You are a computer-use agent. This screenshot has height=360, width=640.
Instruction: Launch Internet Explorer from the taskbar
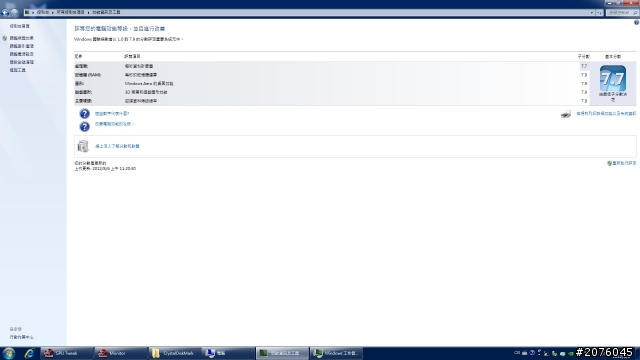[x=29, y=353]
